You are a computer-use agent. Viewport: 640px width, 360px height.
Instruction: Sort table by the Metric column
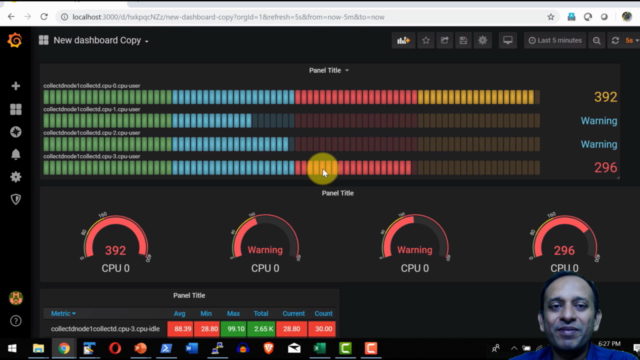point(63,313)
